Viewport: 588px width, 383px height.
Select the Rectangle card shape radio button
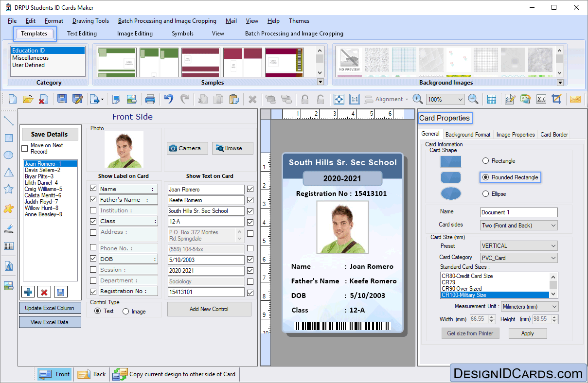coord(485,160)
